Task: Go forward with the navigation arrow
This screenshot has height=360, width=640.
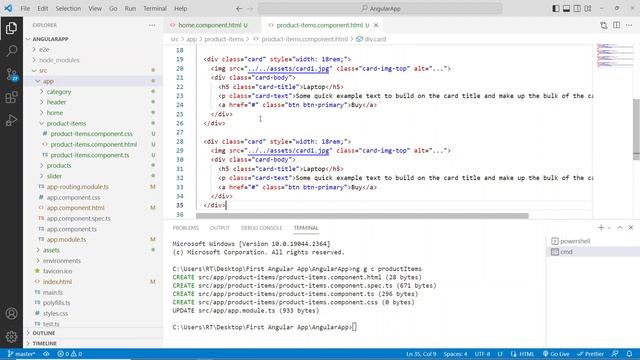Action: tap(250, 9)
